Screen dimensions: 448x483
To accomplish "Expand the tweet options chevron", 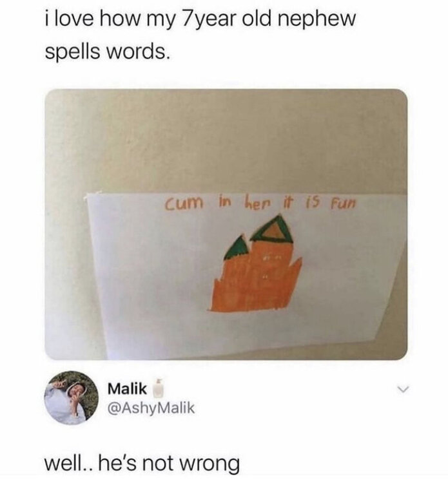I will pyautogui.click(x=403, y=390).
